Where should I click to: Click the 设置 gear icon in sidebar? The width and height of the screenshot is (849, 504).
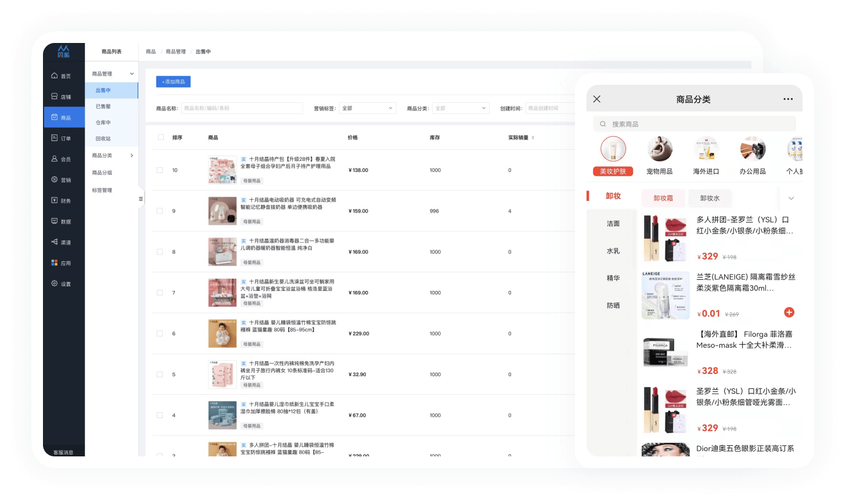click(55, 284)
